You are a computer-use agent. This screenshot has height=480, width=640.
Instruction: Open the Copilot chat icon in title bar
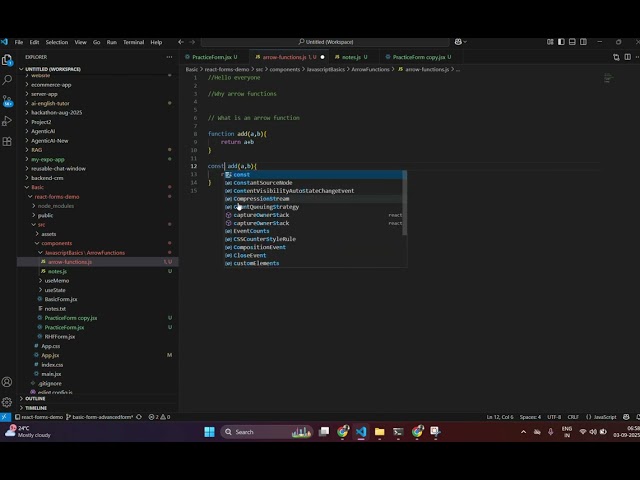click(x=458, y=42)
